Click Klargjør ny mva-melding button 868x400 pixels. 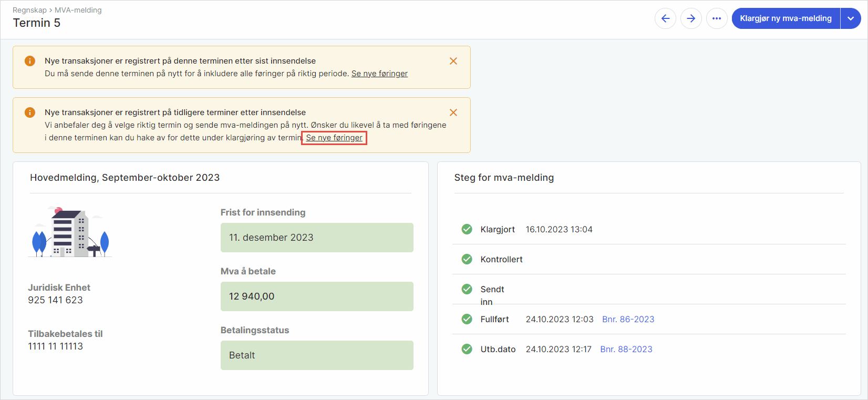click(786, 18)
